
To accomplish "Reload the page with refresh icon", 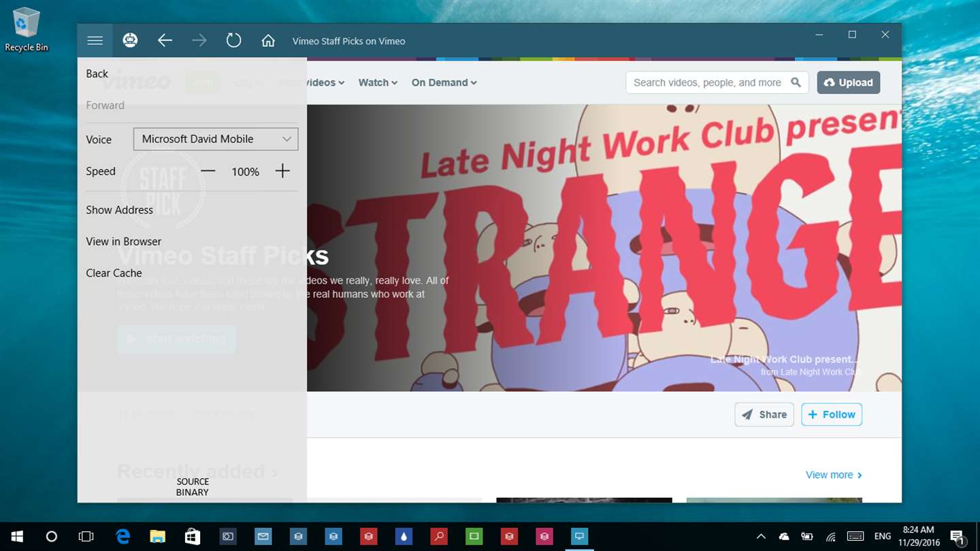I will click(x=233, y=41).
